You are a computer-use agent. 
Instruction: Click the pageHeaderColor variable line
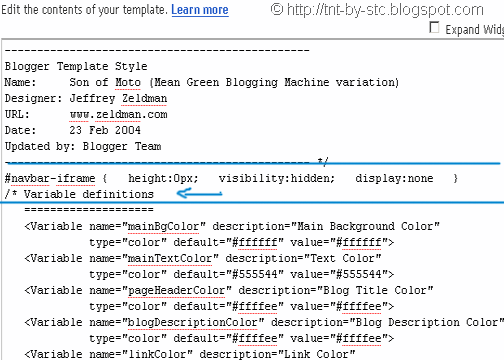229,290
